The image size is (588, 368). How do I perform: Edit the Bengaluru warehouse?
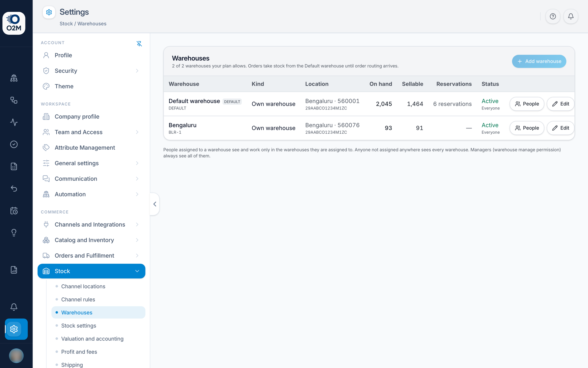click(560, 128)
